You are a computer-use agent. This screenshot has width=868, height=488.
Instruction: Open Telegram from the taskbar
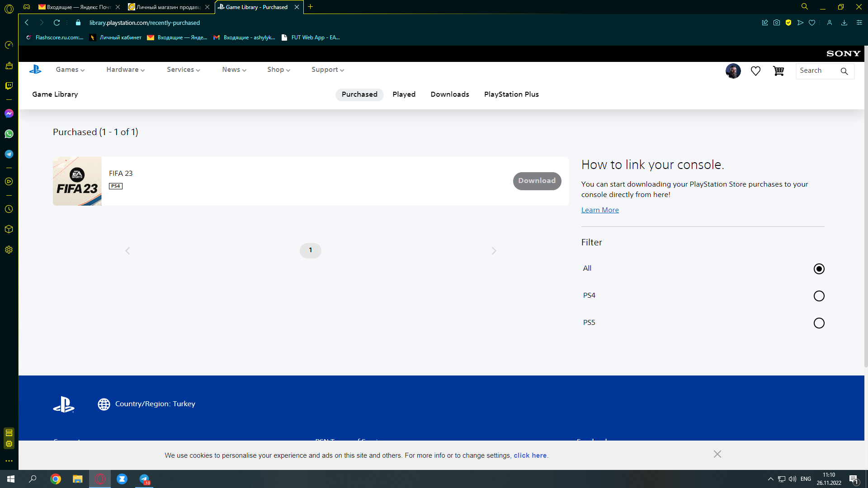click(144, 479)
